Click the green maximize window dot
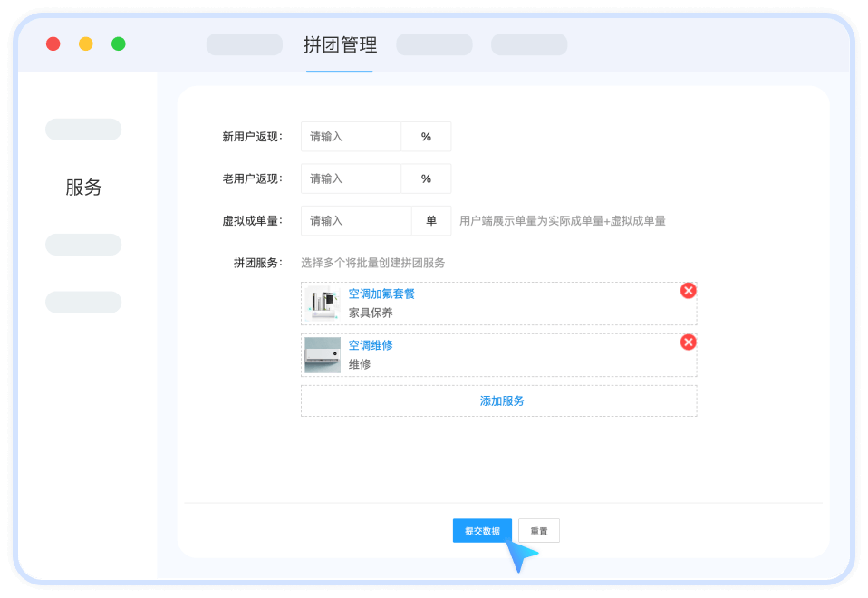Screen dimensions: 868x598 pos(119,43)
